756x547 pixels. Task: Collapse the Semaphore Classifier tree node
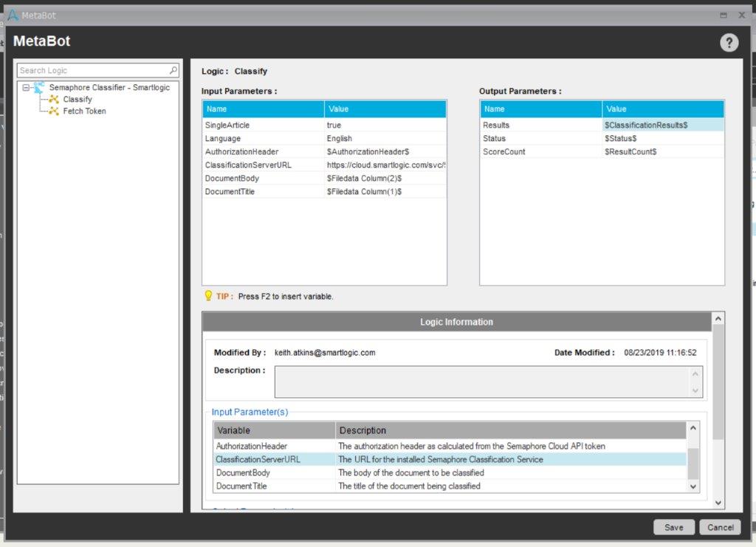(x=26, y=88)
